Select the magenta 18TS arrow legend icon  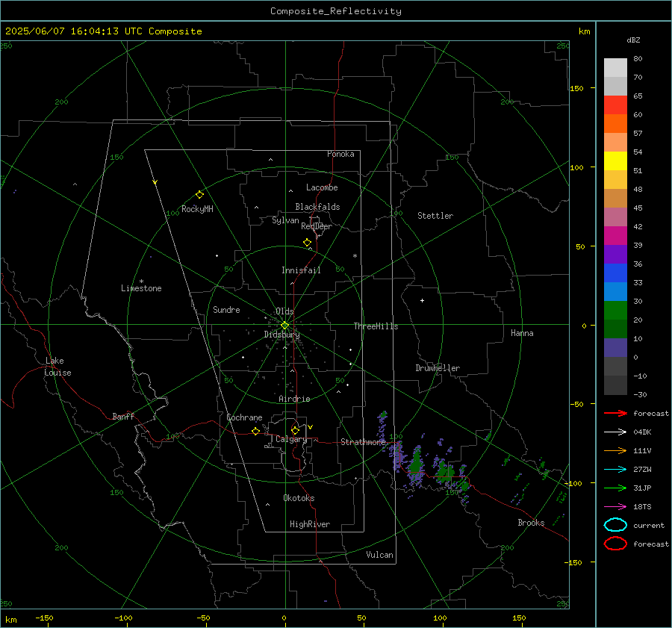[x=615, y=507]
